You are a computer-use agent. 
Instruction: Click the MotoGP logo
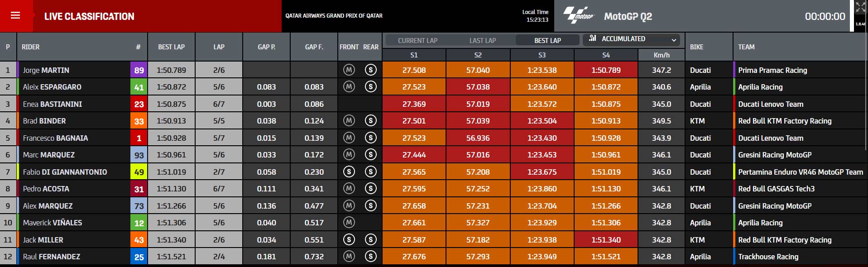(578, 16)
